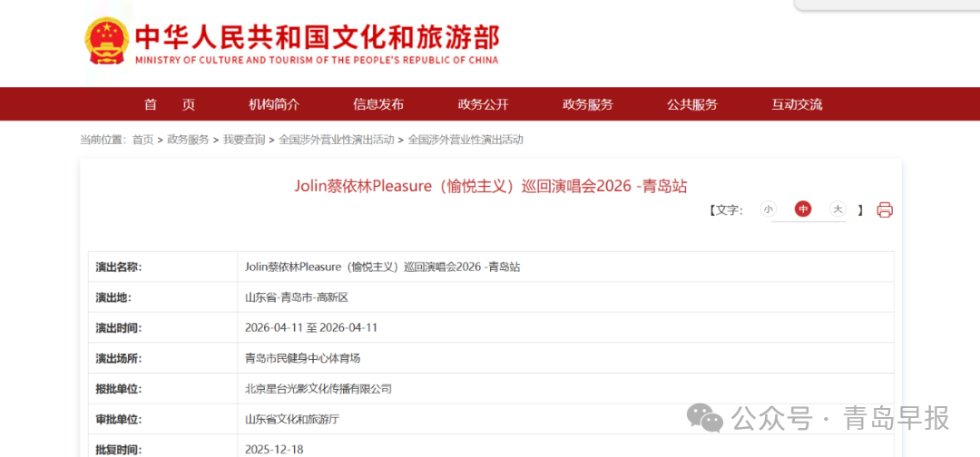Click the national emblem logo
980x457 pixels.
click(x=106, y=41)
